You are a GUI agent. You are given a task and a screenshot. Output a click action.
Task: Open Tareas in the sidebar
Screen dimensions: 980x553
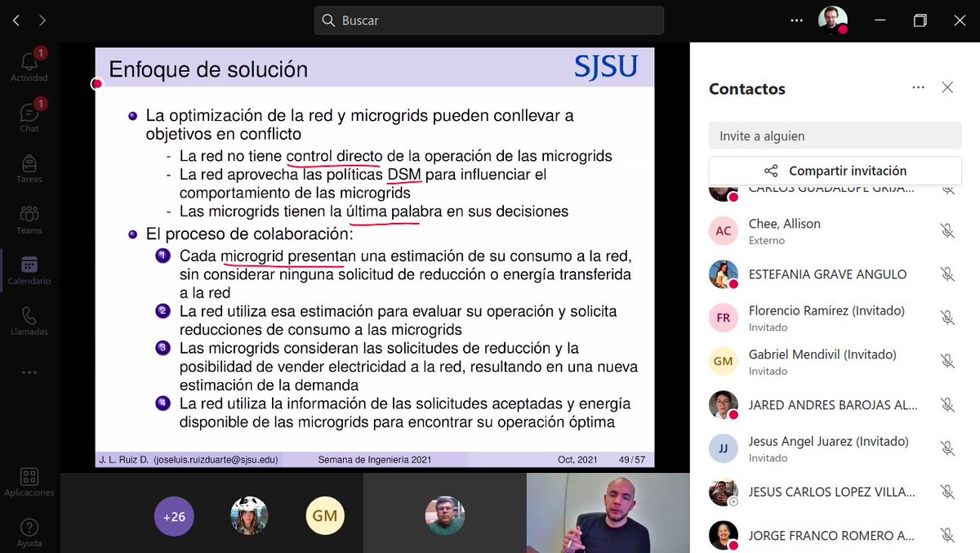point(29,167)
